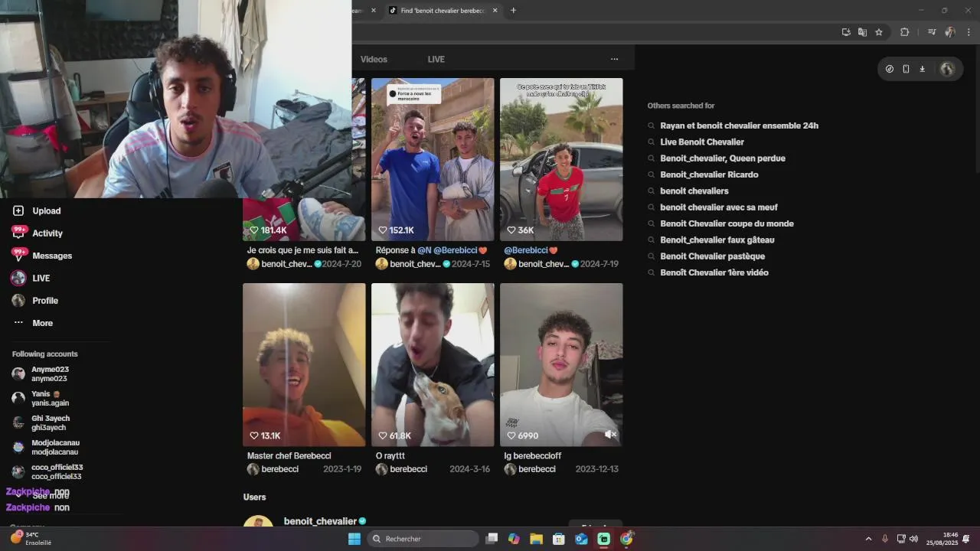Click the heart icon showing 6990

click(511, 435)
